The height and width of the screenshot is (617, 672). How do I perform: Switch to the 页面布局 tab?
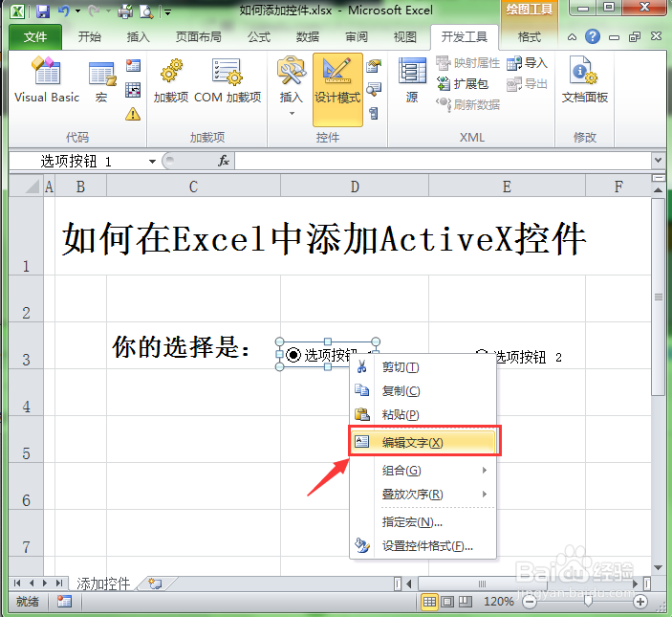(x=199, y=37)
